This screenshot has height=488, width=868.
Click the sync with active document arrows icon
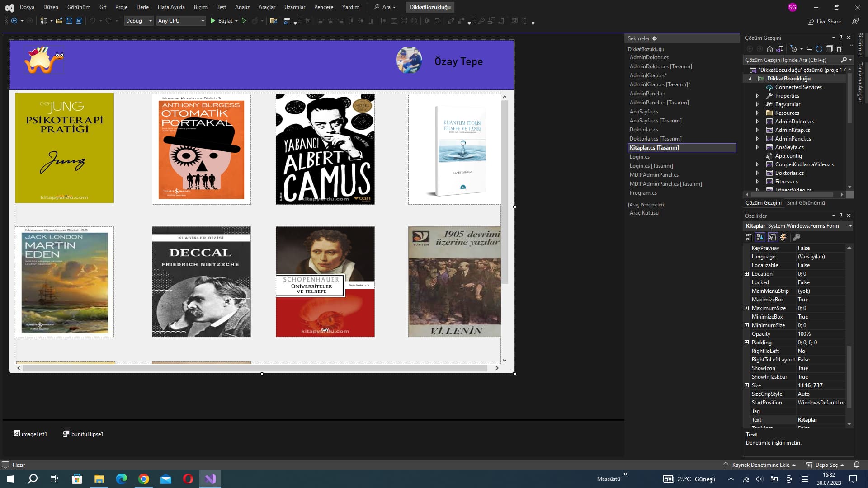tap(809, 49)
